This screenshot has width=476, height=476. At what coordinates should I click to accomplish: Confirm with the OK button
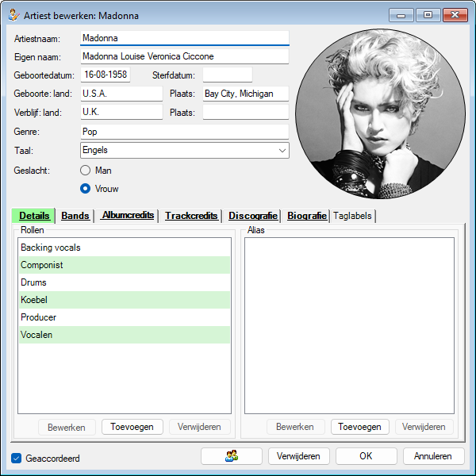click(x=366, y=456)
